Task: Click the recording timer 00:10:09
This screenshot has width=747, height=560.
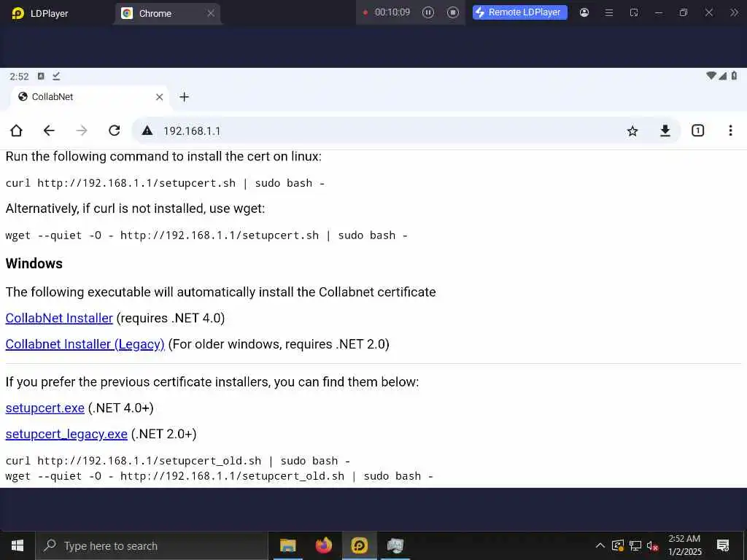Action: pyautogui.click(x=392, y=12)
